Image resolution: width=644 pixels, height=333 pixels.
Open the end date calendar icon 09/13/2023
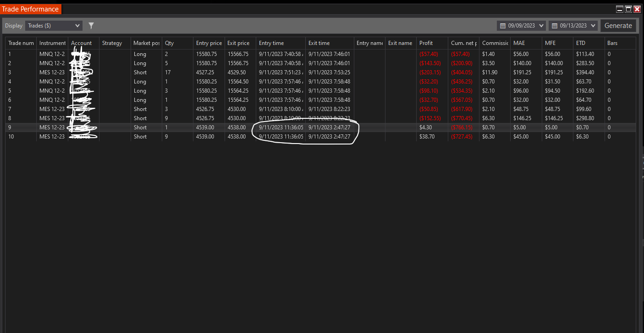(x=555, y=26)
